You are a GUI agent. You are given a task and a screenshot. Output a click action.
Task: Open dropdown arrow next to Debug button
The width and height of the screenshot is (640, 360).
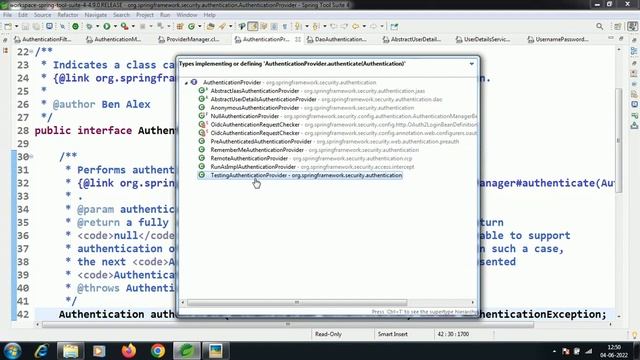point(98,27)
